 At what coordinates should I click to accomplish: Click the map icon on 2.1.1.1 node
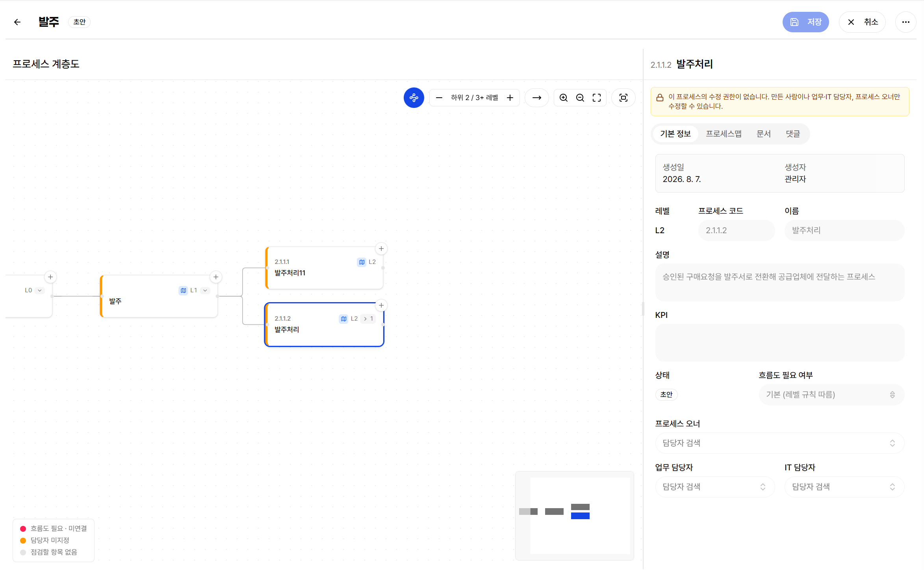(362, 262)
